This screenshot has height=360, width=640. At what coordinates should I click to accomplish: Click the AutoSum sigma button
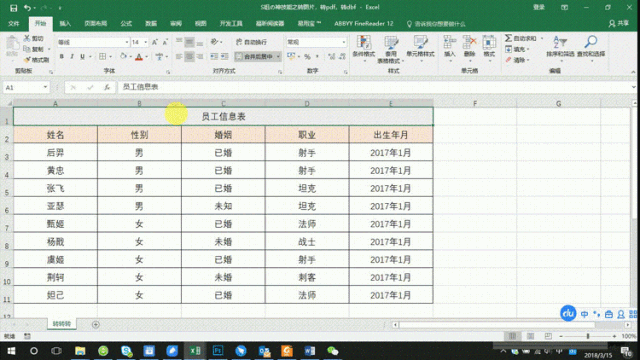[x=520, y=38]
